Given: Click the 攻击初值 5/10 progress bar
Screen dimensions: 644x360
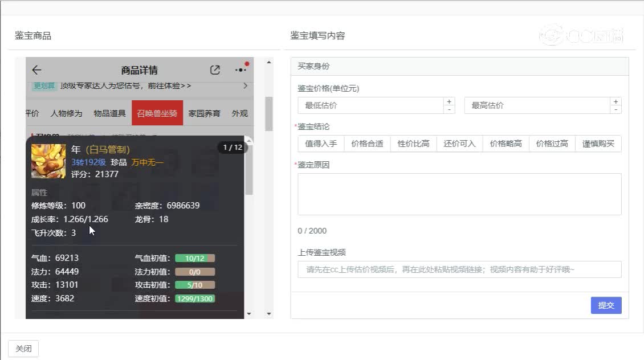Looking at the screenshot, I should click(x=195, y=285).
